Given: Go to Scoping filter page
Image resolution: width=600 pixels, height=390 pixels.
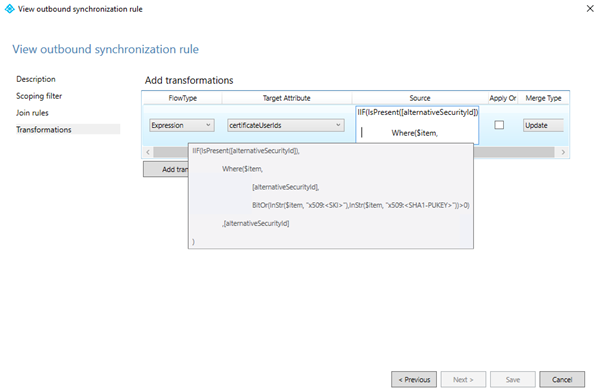Looking at the screenshot, I should 39,96.
